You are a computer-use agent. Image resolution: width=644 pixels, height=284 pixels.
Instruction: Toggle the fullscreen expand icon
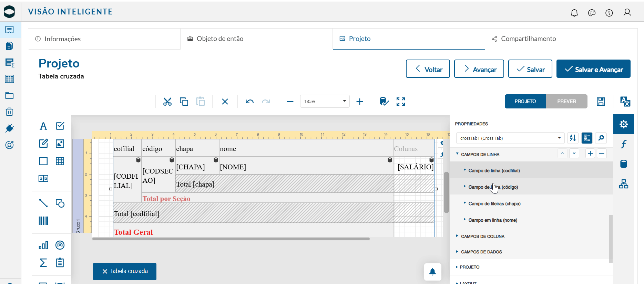401,102
